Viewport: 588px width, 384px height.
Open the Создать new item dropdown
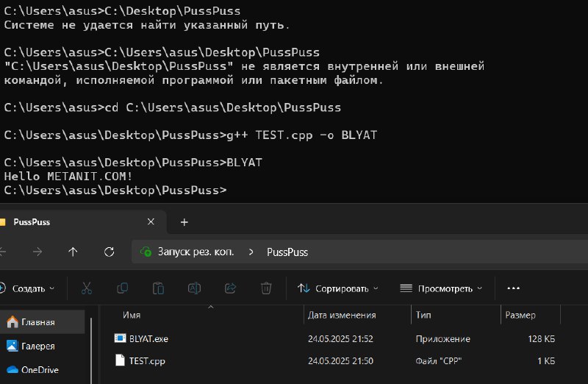27,288
